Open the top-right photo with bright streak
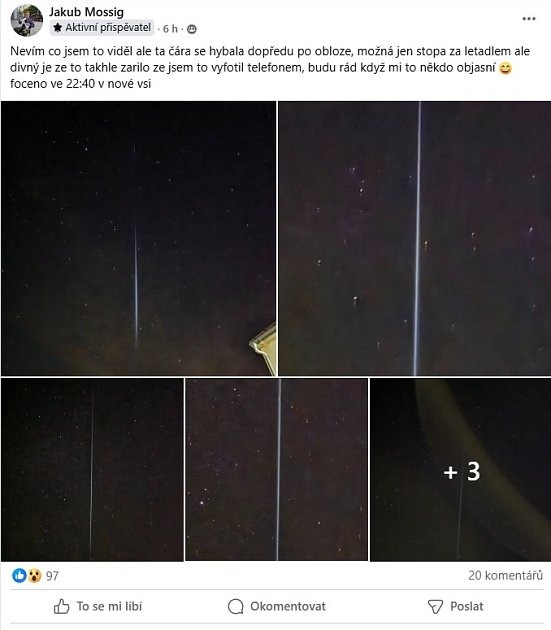 click(415, 238)
